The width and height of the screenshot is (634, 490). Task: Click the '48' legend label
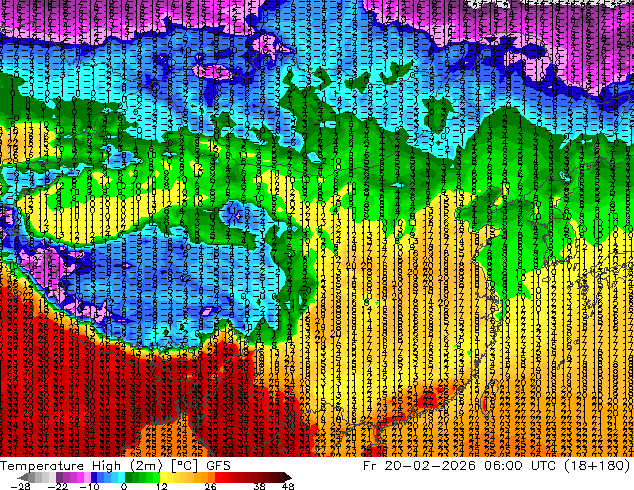tap(288, 486)
